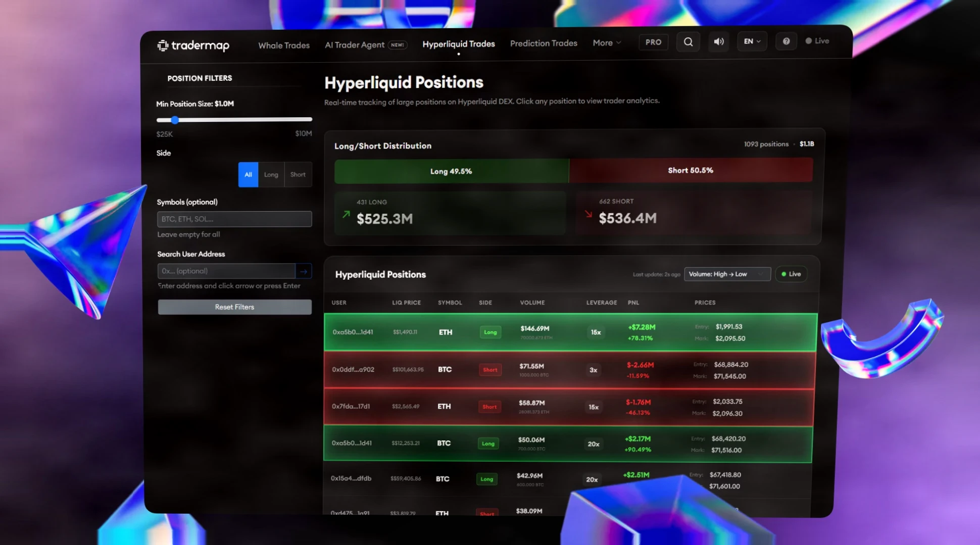Click the $50.06M volume value
Viewport: 980px width, 545px height.
point(531,440)
